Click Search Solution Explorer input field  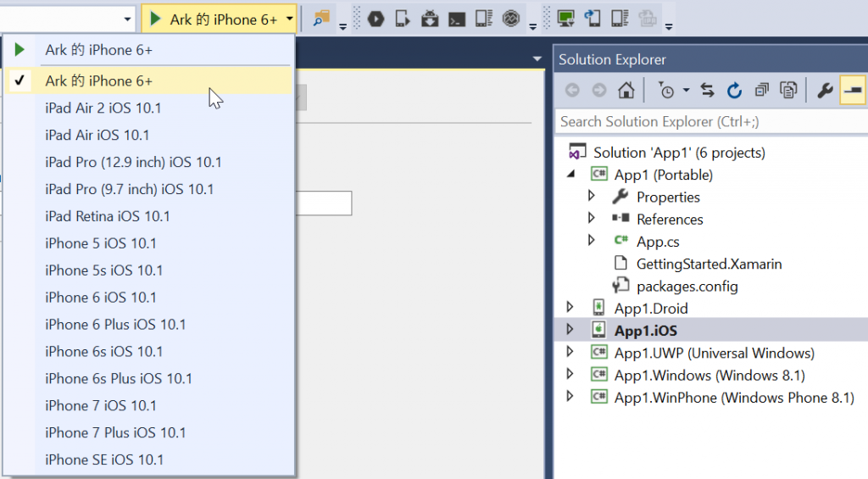point(711,122)
